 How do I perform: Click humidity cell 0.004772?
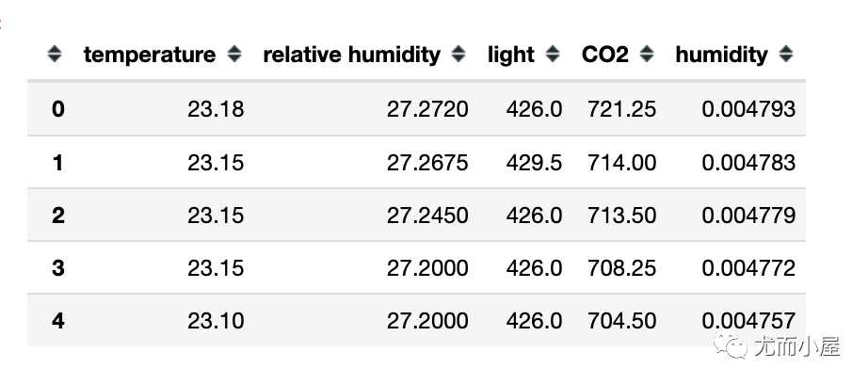[748, 268]
